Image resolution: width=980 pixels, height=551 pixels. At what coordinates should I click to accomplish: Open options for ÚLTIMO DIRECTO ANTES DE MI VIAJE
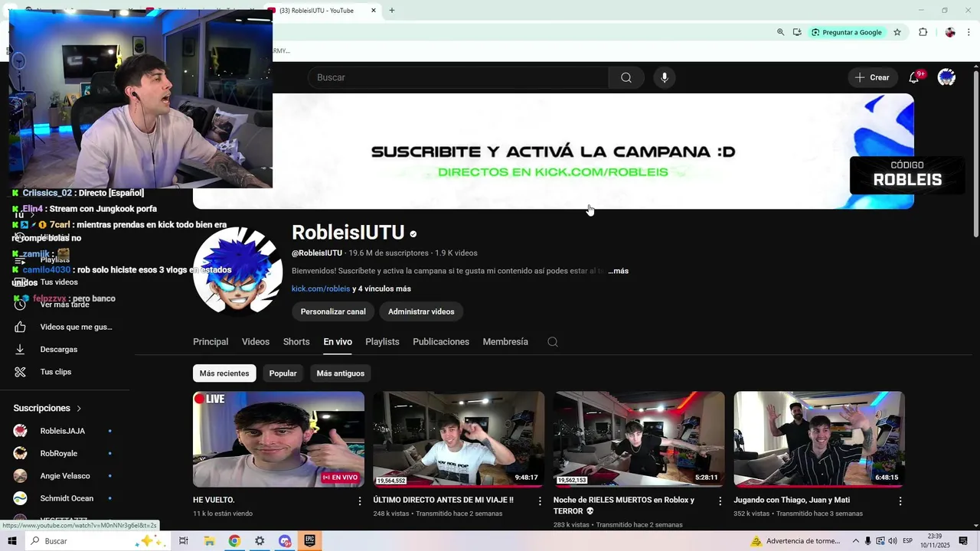pos(540,501)
